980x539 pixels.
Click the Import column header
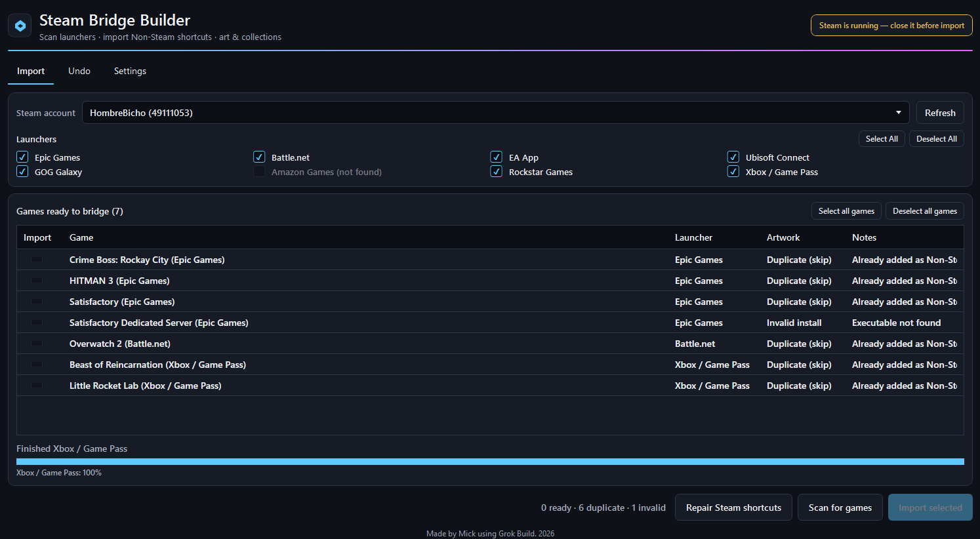(37, 237)
